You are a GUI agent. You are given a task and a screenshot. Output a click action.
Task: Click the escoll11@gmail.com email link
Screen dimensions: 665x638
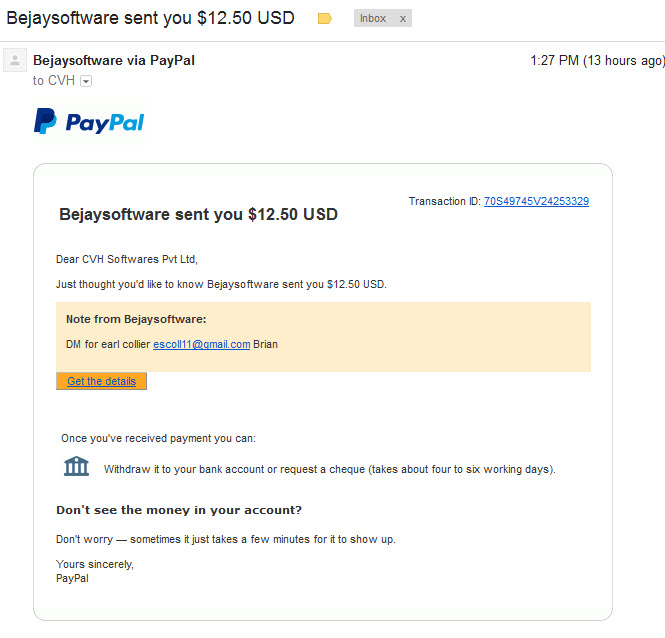click(201, 344)
